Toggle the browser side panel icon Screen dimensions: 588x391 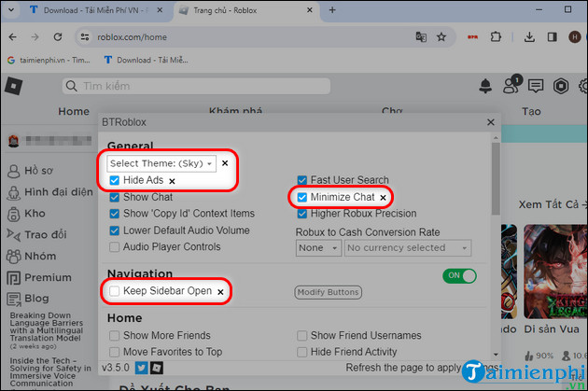click(x=552, y=36)
